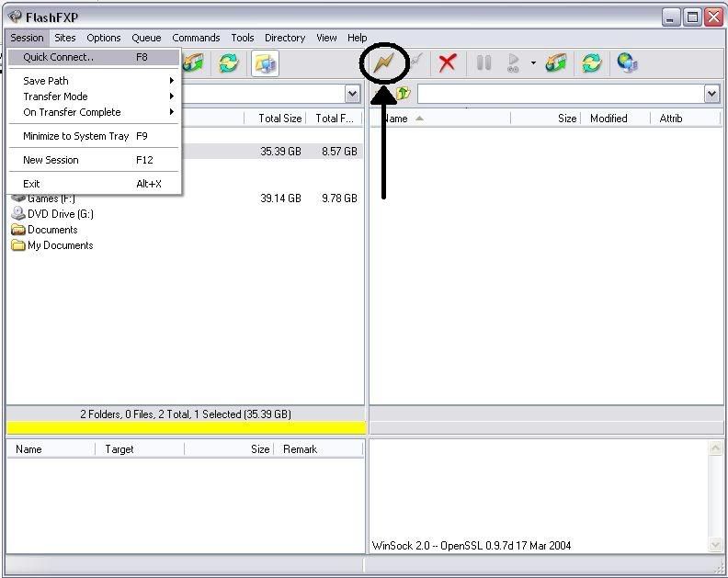
Task: Click the Total Size column header
Action: 279,119
